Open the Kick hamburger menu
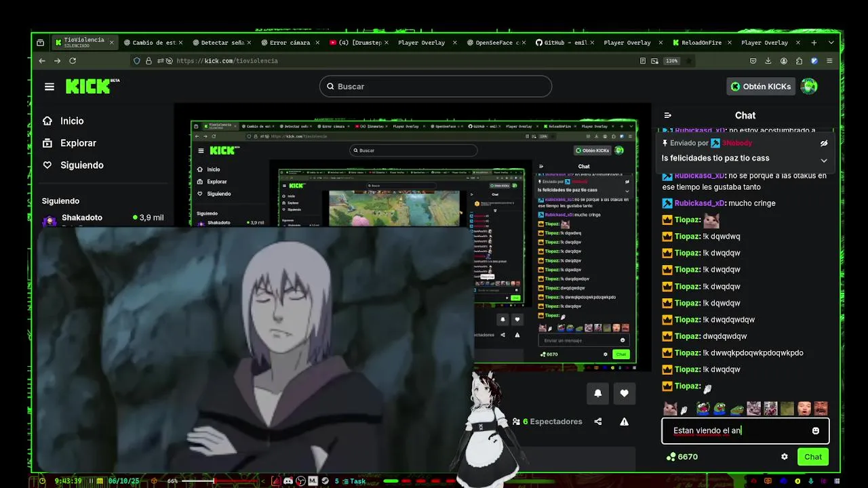 point(50,86)
